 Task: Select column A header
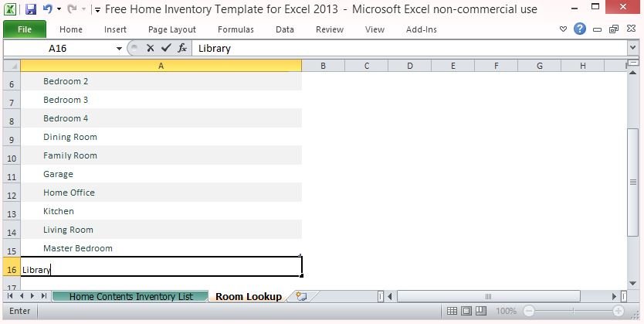(x=161, y=66)
